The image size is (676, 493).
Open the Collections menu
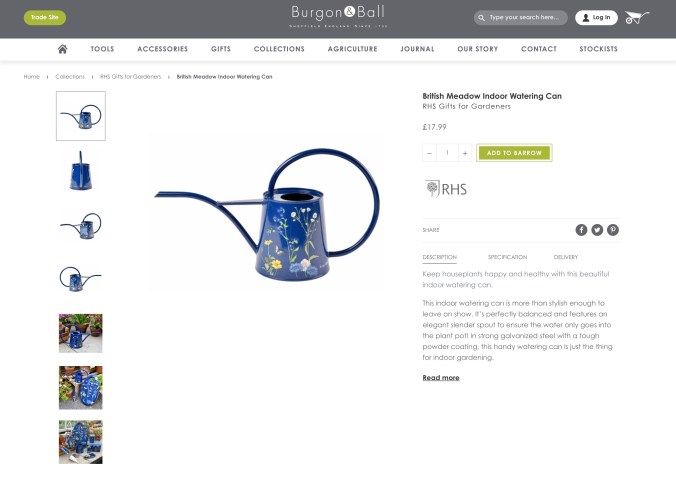click(x=279, y=49)
